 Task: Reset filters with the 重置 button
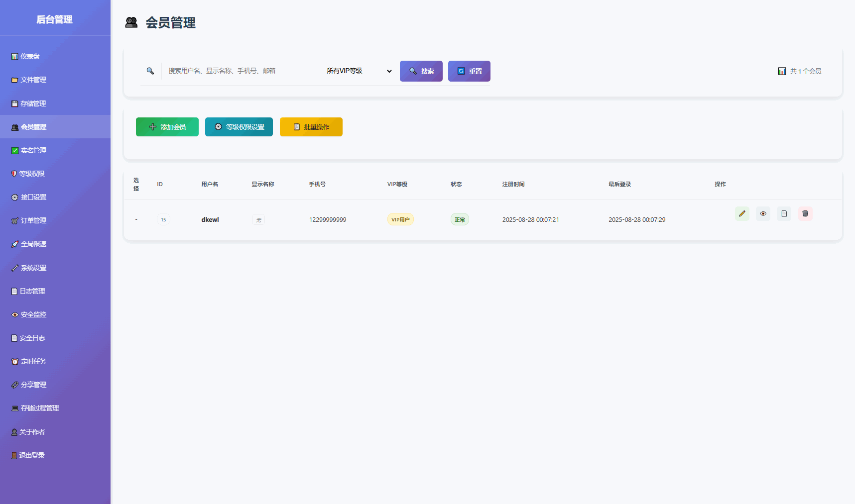click(469, 71)
